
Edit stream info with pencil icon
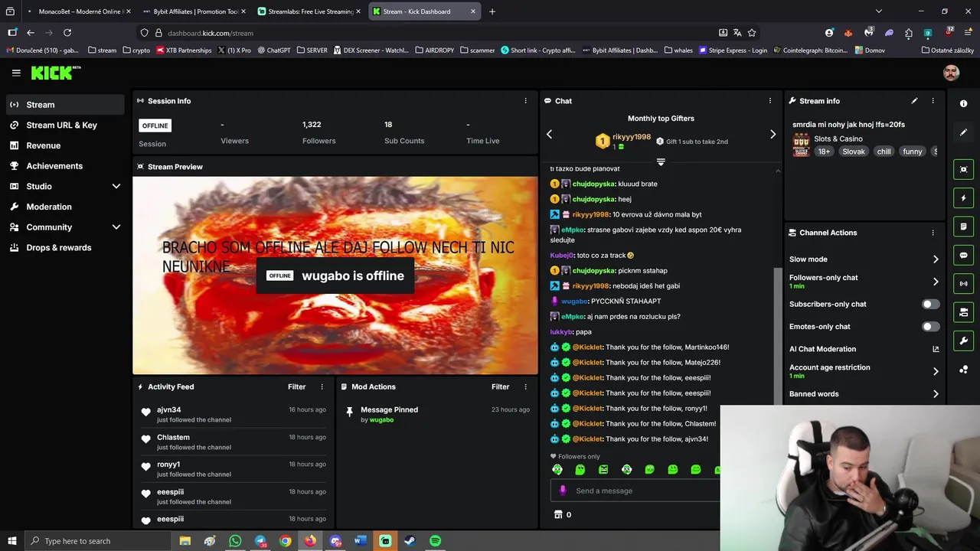tap(914, 101)
